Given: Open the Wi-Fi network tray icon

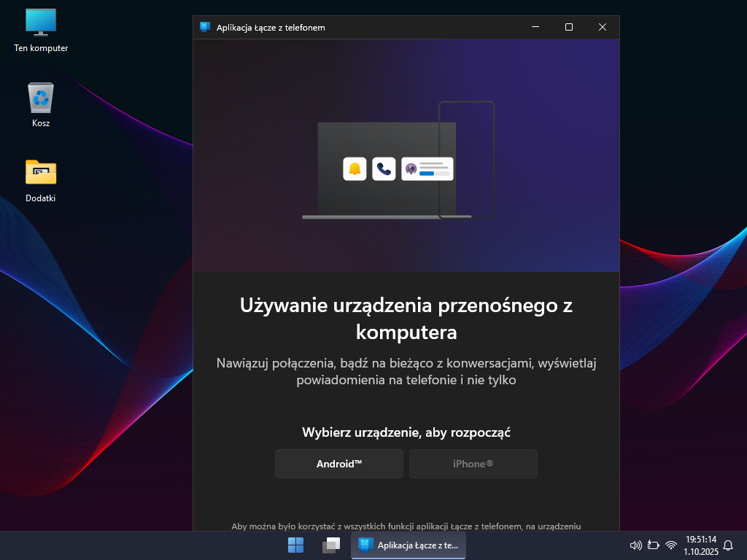Looking at the screenshot, I should 671,545.
